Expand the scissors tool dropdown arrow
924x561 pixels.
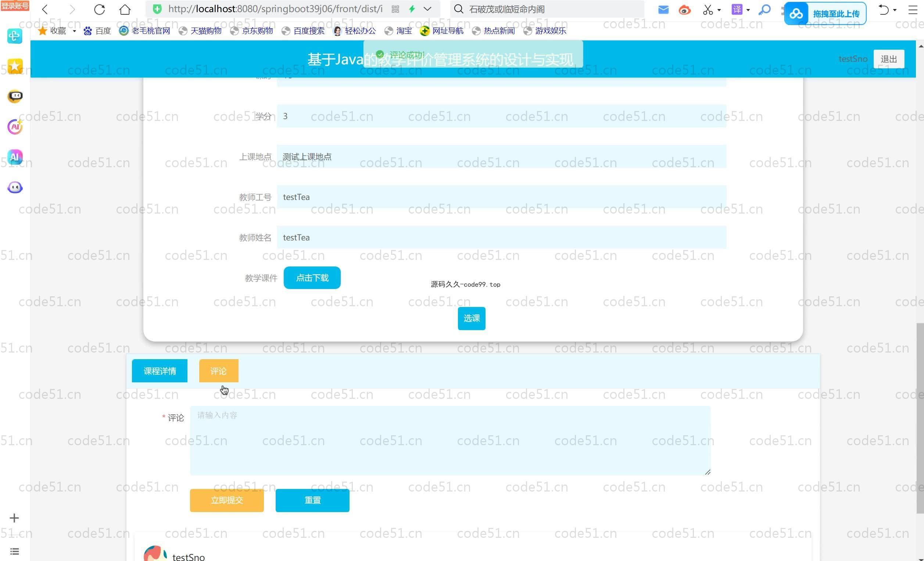(x=719, y=10)
